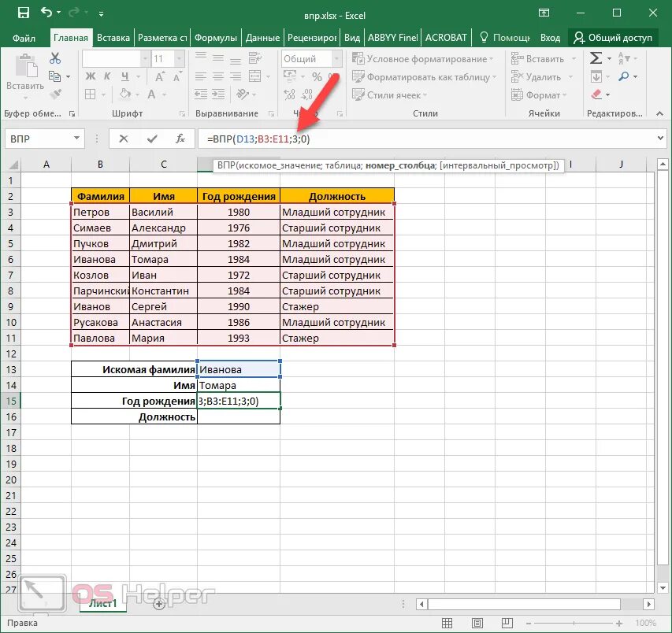672x633 pixels.
Task: Open the Вид tab
Action: [x=352, y=38]
